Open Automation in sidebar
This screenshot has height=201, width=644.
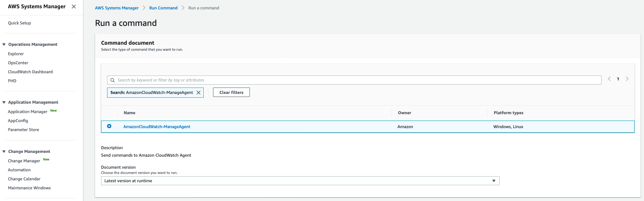[x=19, y=170]
